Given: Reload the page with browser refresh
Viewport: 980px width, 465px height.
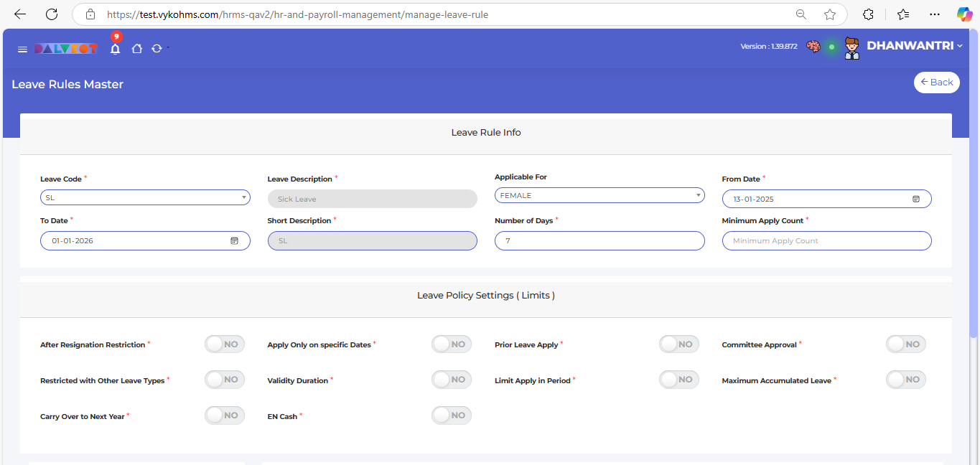Looking at the screenshot, I should pos(52,14).
